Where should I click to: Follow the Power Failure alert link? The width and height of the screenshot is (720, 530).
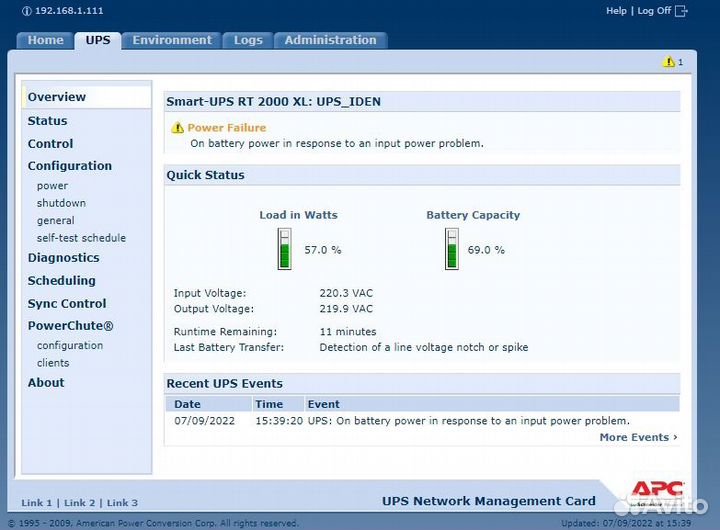coord(227,128)
